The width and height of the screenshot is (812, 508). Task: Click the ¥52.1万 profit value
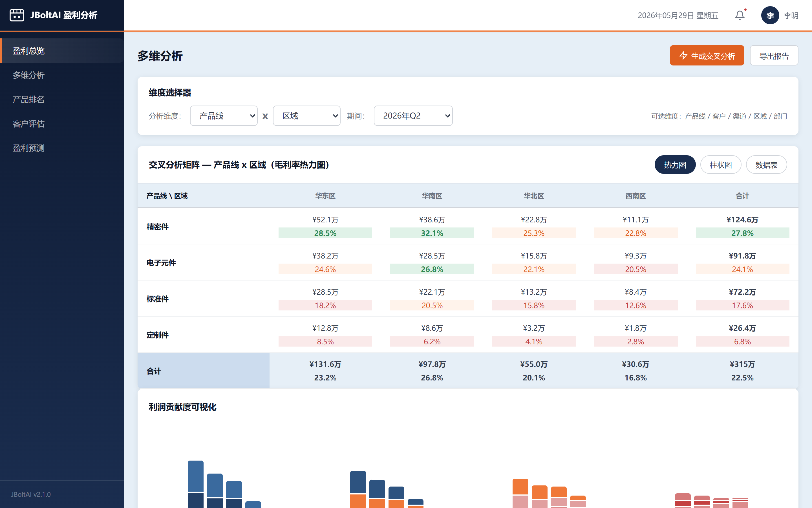pyautogui.click(x=325, y=220)
